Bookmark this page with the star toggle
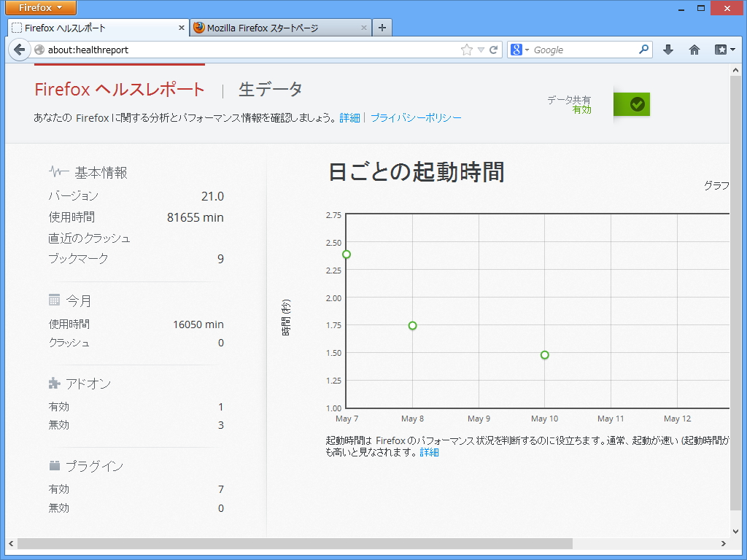Viewport: 747px width, 560px height. tap(464, 50)
